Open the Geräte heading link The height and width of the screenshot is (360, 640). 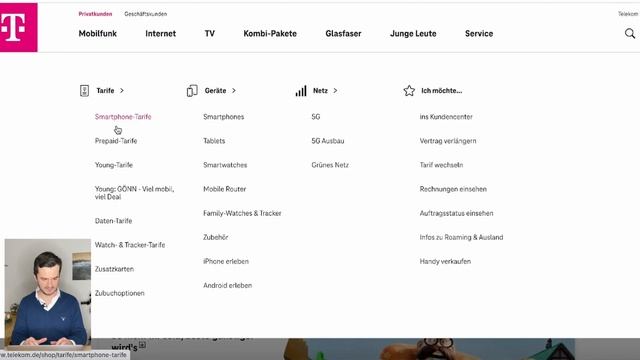coord(215,91)
